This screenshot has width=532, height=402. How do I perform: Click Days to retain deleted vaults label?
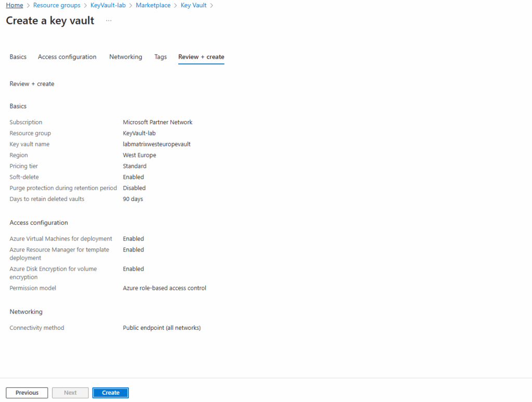47,199
